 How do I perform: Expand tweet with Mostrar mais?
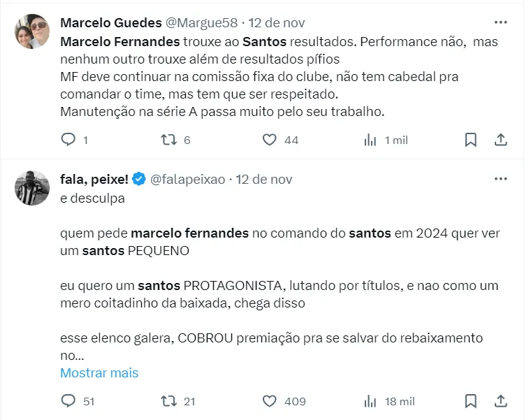[99, 372]
